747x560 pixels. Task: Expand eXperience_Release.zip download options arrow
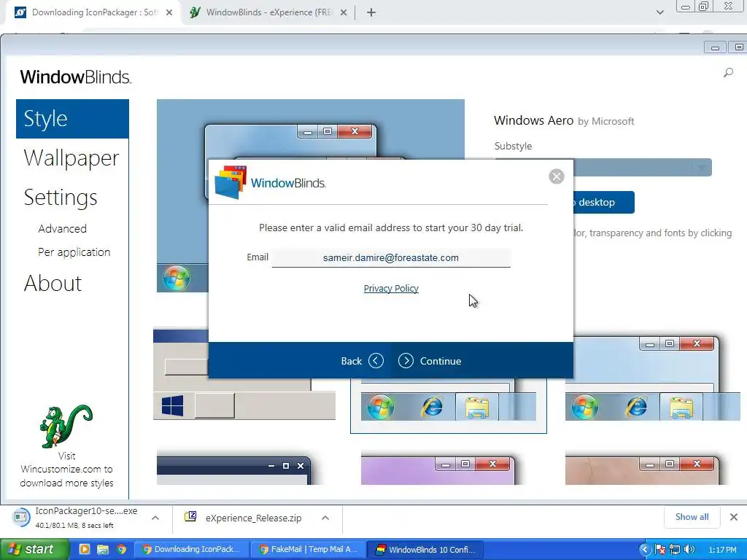coord(325,518)
